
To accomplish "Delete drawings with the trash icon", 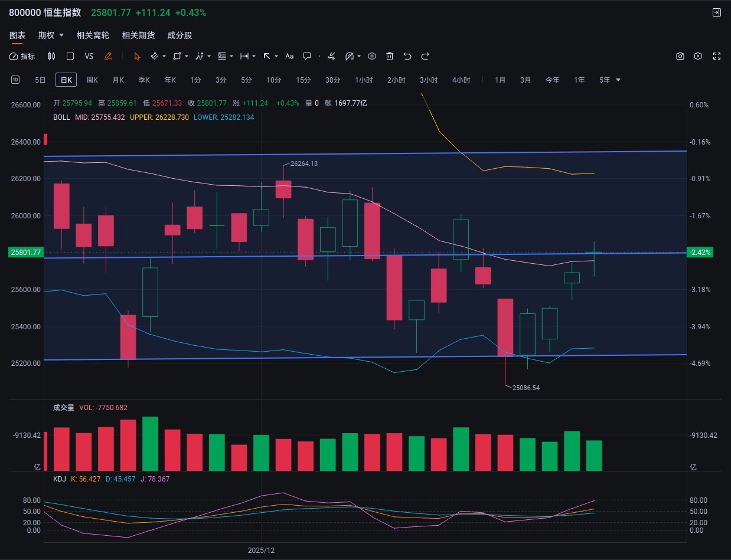I will (390, 56).
